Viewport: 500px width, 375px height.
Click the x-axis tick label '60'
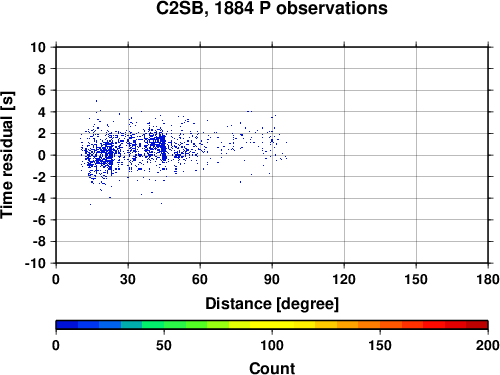click(x=200, y=279)
